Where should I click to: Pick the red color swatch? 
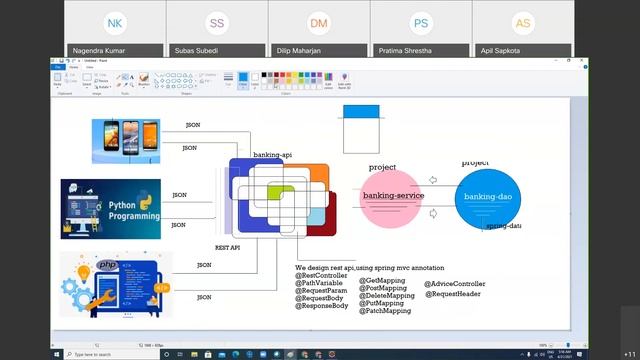[x=282, y=75]
